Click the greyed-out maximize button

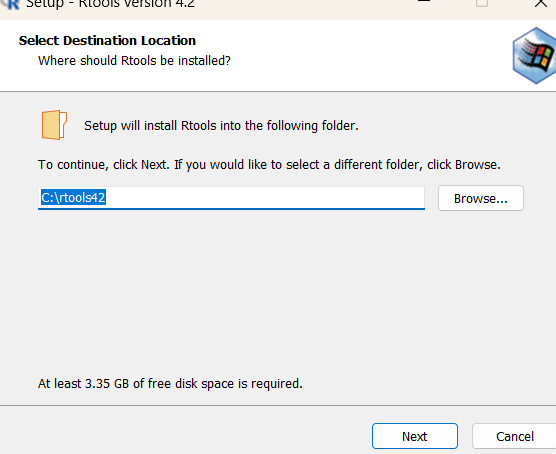tap(482, 3)
